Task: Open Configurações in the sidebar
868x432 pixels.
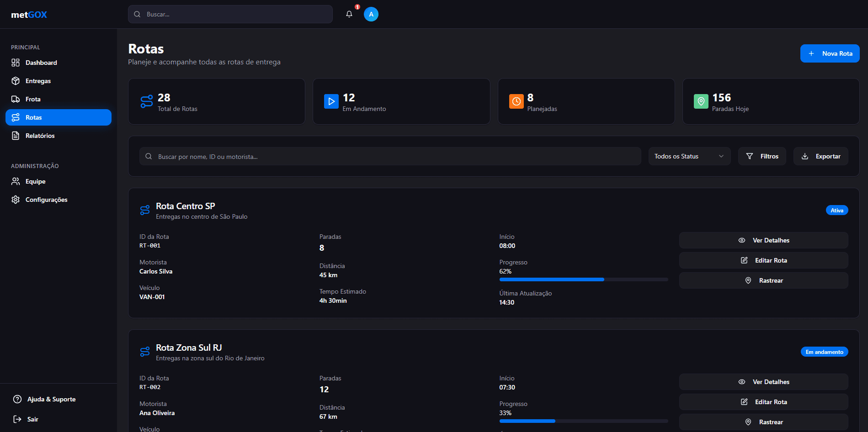Action: pyautogui.click(x=59, y=200)
